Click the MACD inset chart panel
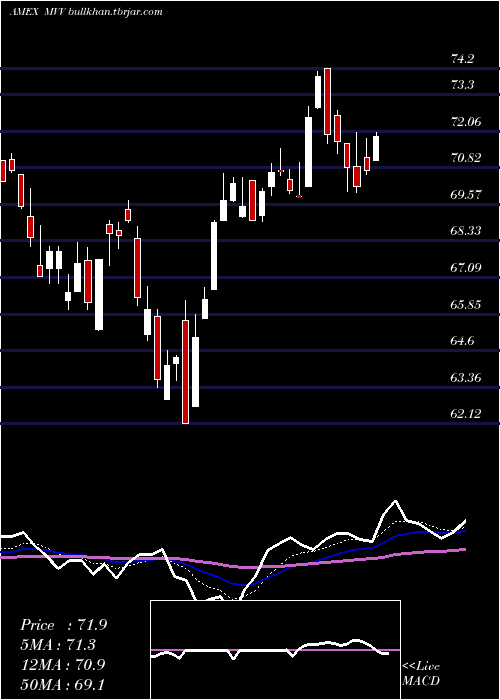The width and height of the screenshot is (500, 700). coord(275,650)
